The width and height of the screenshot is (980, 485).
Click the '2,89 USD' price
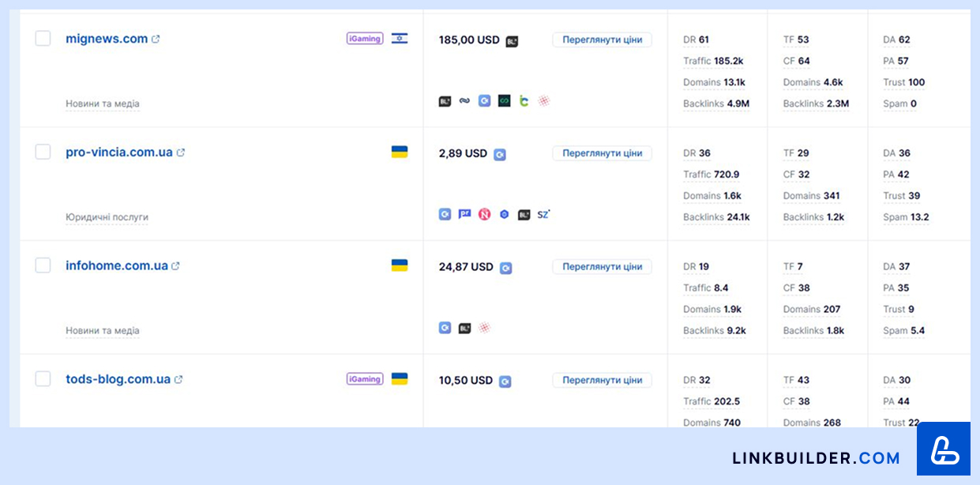click(463, 153)
